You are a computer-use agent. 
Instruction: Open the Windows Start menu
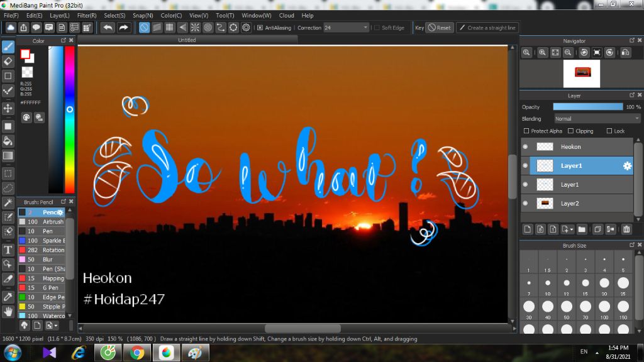(13, 353)
